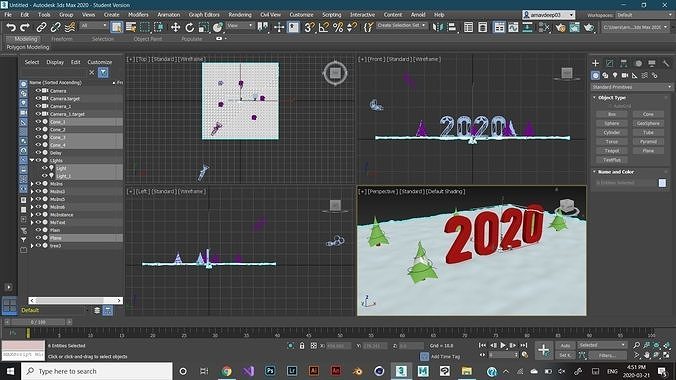Viewport: 676px width, 380px height.
Task: Open the Rendering menu
Action: click(240, 15)
